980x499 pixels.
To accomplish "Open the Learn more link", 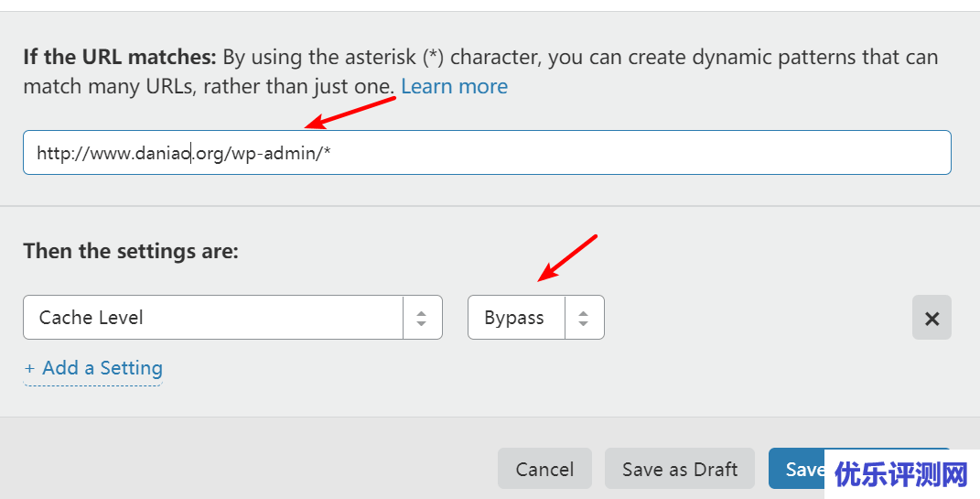I will click(x=455, y=86).
